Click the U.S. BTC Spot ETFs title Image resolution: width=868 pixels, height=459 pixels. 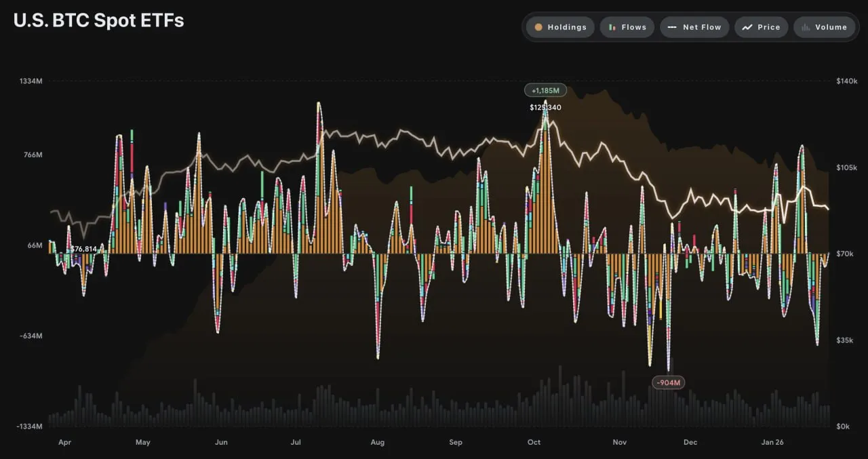click(x=98, y=20)
